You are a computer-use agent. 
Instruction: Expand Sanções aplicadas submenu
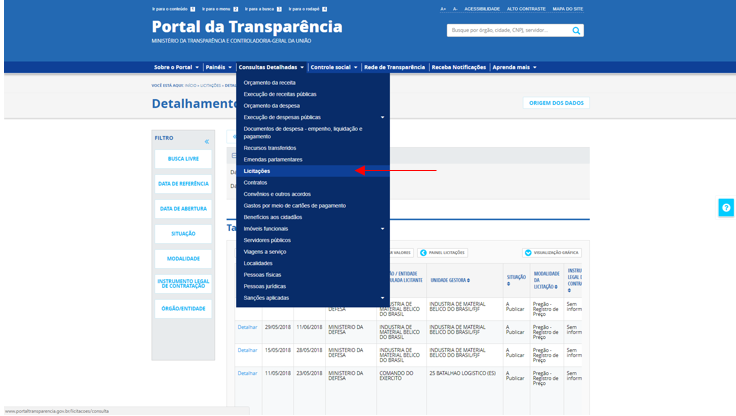coord(382,297)
